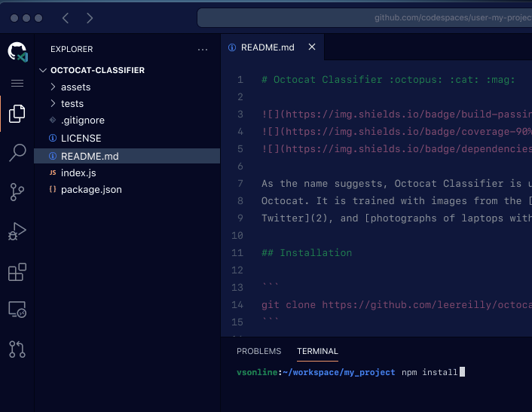Expand the assets folder chevron
The image size is (532, 412).
point(53,87)
